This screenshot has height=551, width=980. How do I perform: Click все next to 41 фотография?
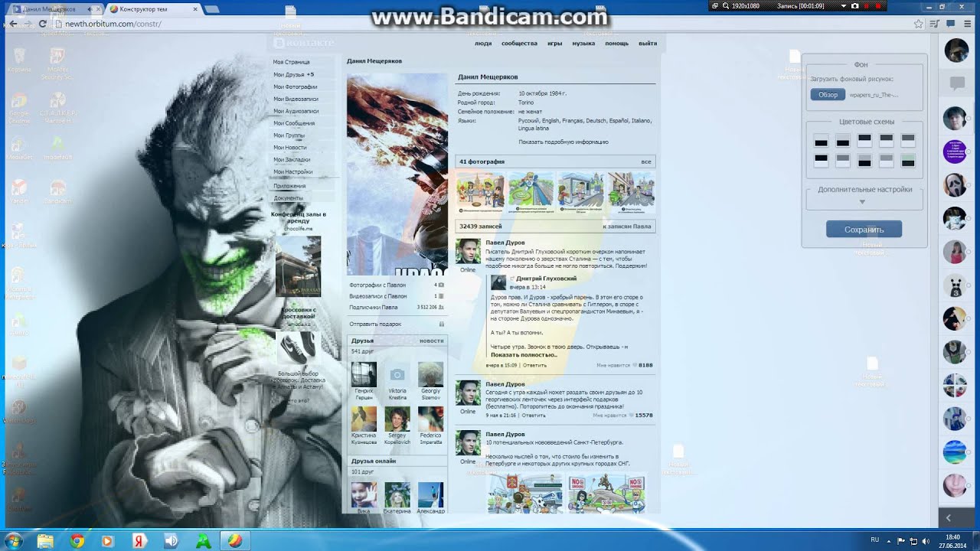(646, 162)
